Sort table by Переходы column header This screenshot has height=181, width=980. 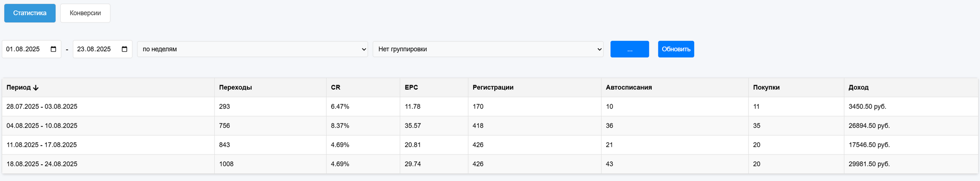tap(235, 88)
